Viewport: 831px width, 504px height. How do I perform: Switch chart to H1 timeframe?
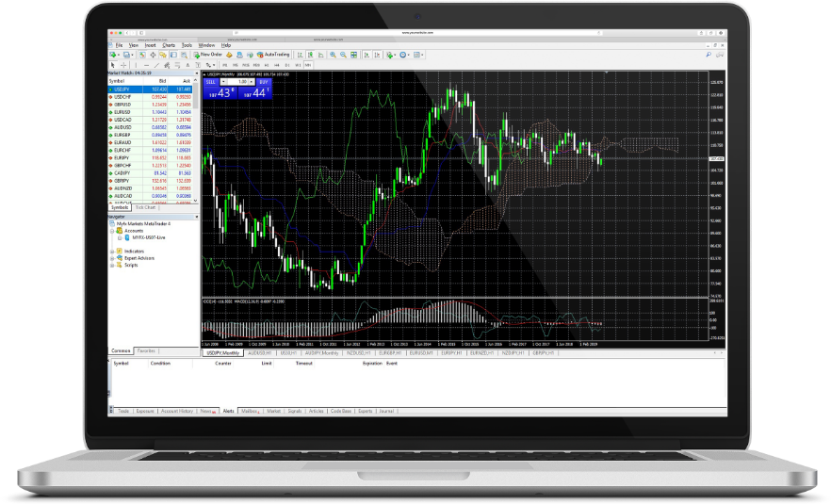(267, 65)
